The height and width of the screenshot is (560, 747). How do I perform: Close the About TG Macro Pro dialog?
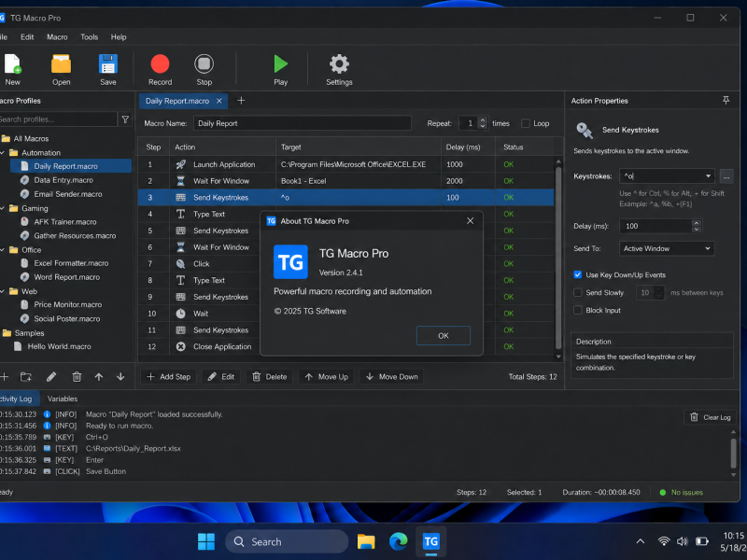pos(471,221)
